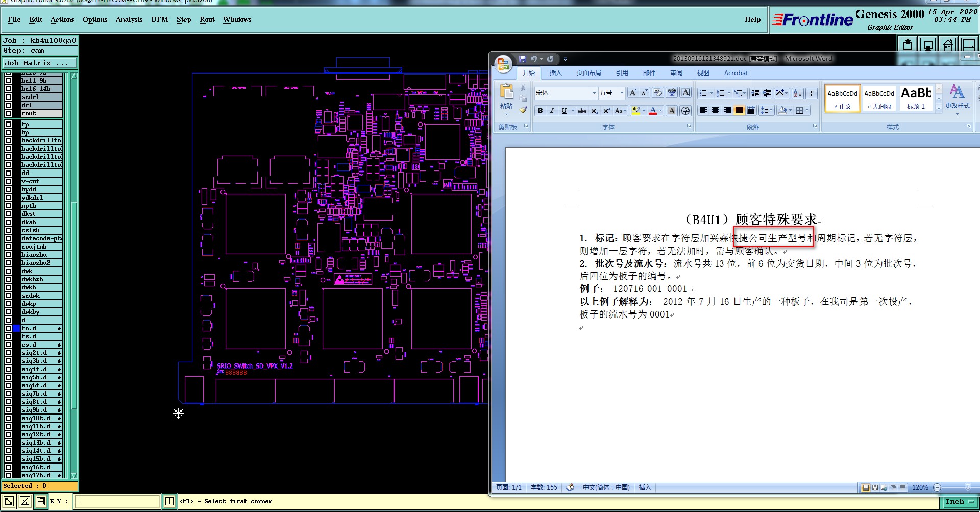Image resolution: width=980 pixels, height=512 pixels.
Task: Save the Word document via quick access icon
Action: (x=522, y=59)
